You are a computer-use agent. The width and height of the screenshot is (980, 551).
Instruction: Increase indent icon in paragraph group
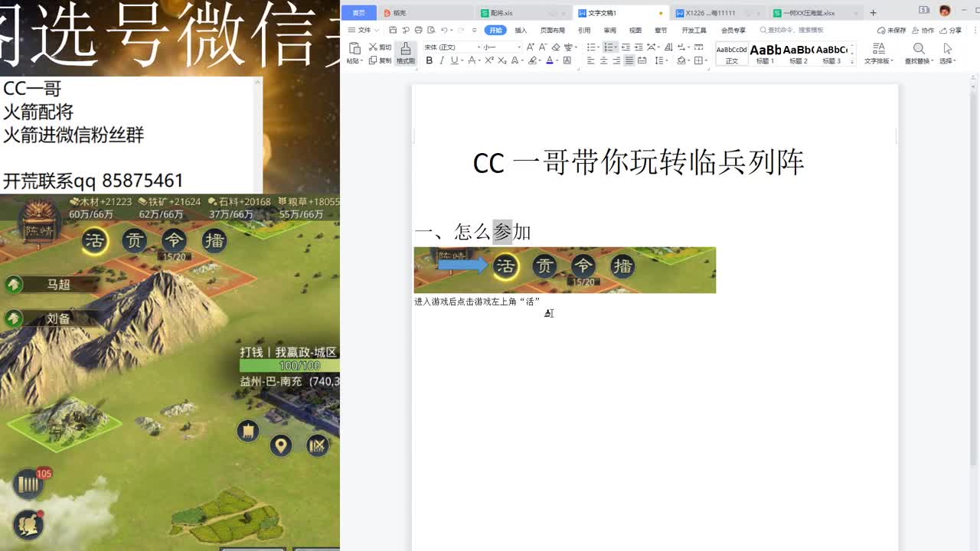click(x=639, y=47)
